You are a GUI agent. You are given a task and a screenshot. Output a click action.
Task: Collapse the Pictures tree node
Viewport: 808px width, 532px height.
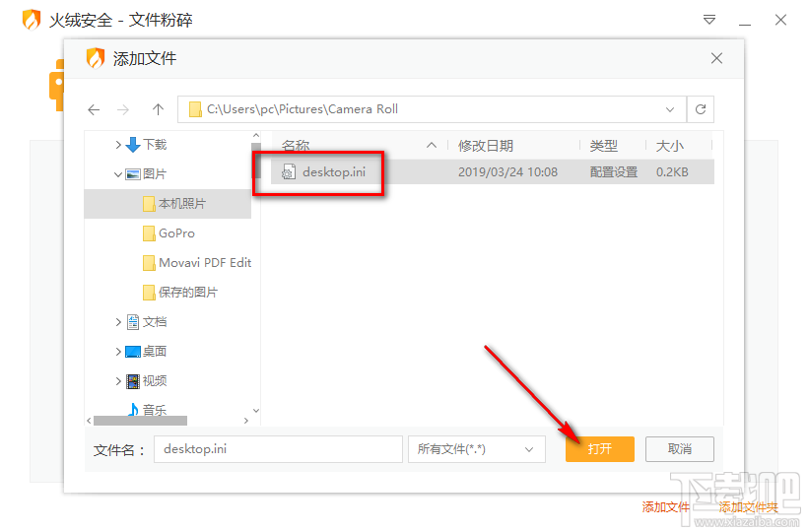click(x=119, y=174)
